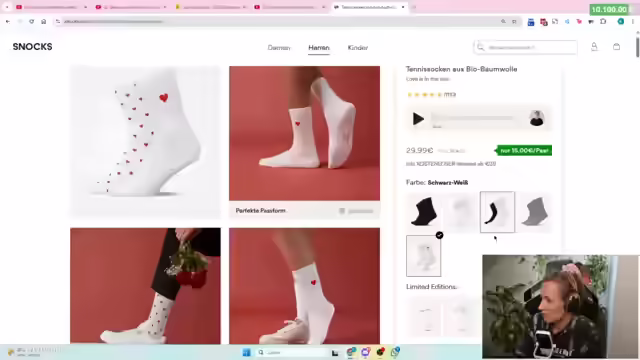Screen dimensions: 640x360
Task: Click the green 'nur 15,00€/Paar' badge
Action: click(x=524, y=150)
